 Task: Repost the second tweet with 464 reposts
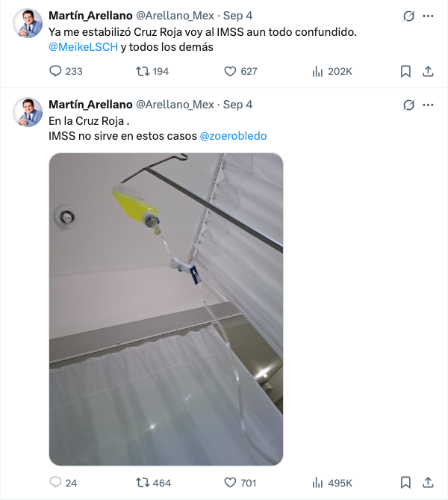(142, 483)
